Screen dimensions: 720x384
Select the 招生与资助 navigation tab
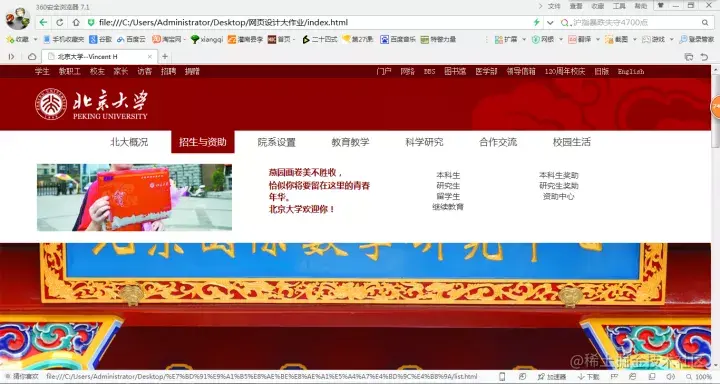(202, 142)
